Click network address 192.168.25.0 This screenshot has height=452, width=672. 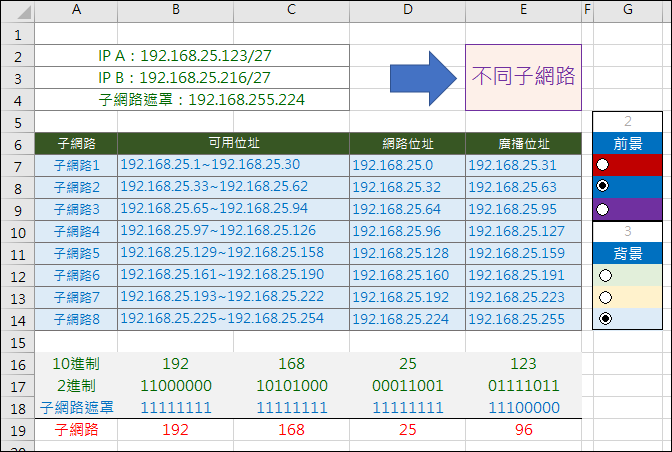[x=408, y=165]
